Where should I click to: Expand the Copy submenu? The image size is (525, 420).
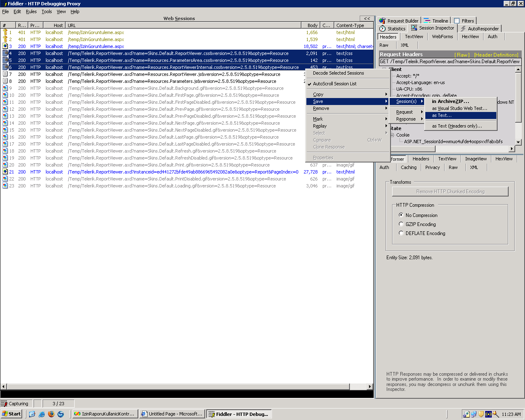point(348,94)
